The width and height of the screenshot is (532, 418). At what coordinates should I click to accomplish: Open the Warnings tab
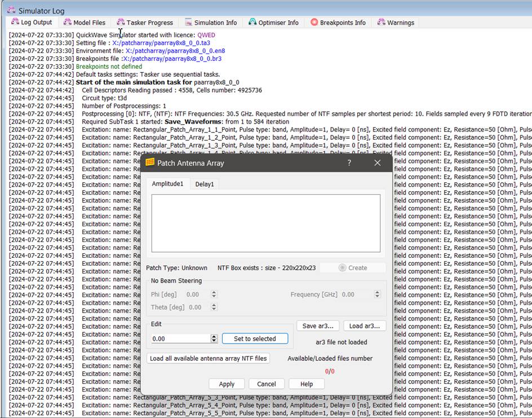pyautogui.click(x=396, y=23)
